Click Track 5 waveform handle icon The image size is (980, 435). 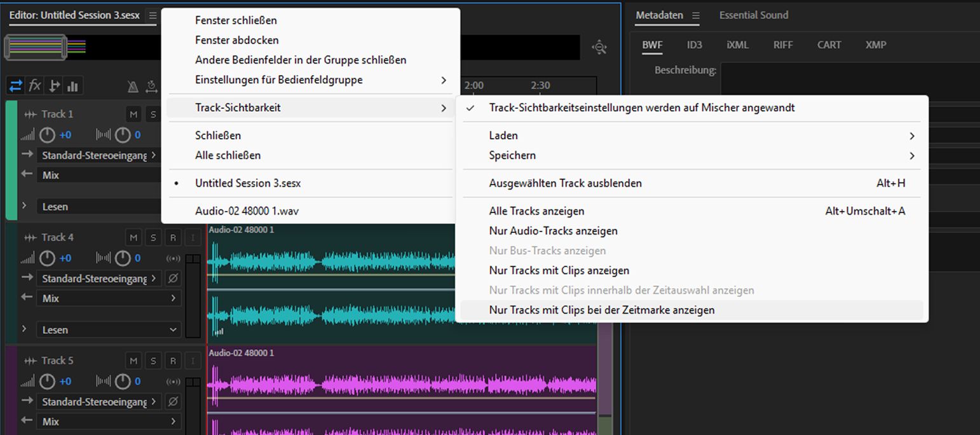tap(30, 361)
